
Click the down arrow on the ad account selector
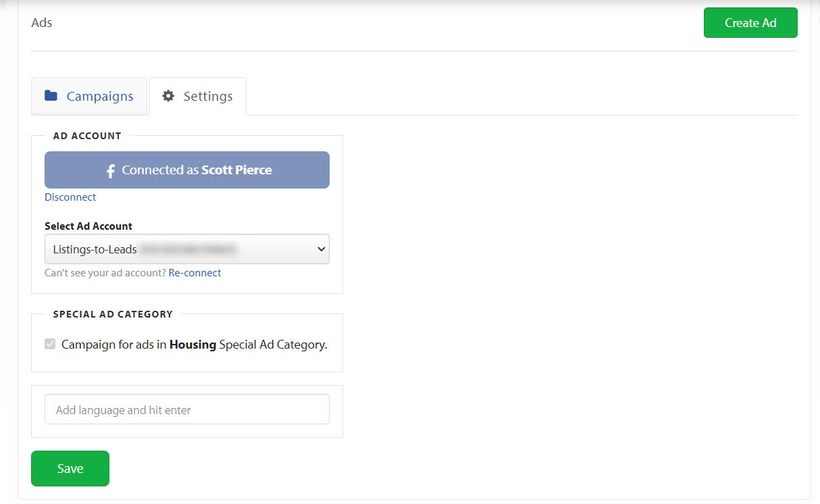pos(321,249)
